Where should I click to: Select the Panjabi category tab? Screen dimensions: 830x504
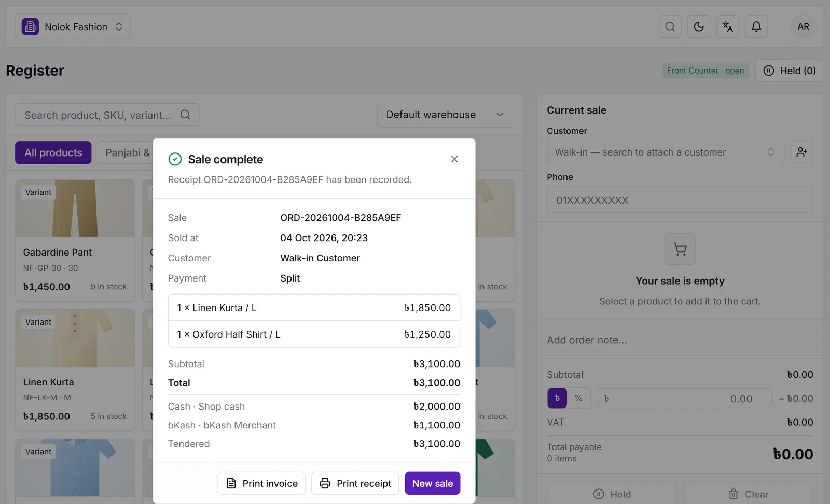[x=125, y=152]
